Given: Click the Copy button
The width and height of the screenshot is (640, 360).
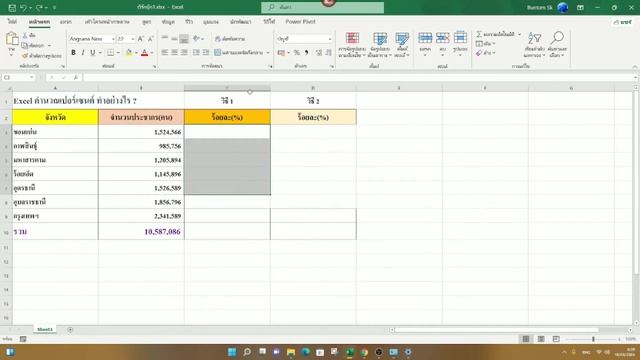Looking at the screenshot, I should click(x=33, y=45).
